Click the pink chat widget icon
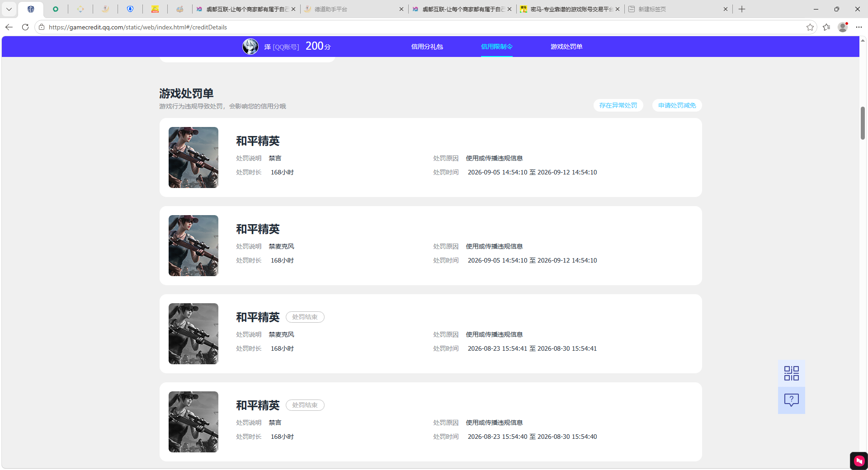The width and height of the screenshot is (868, 470). 859,461
